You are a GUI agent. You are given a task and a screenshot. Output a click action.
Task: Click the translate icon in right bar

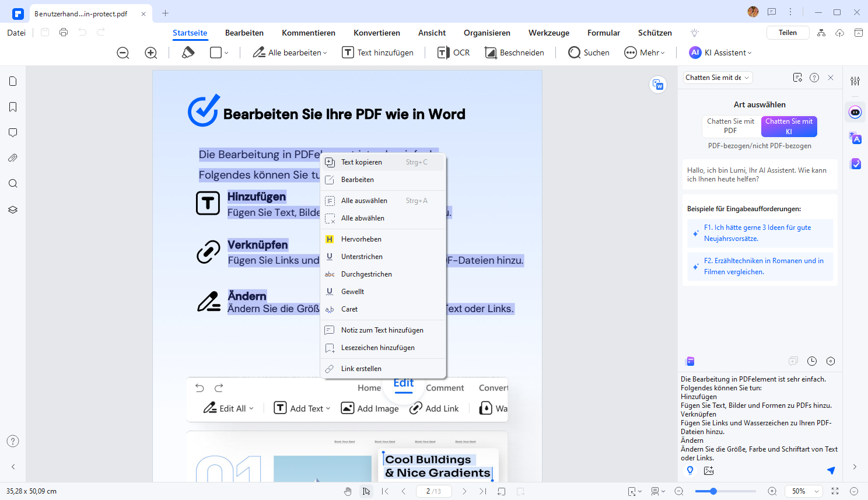[855, 138]
